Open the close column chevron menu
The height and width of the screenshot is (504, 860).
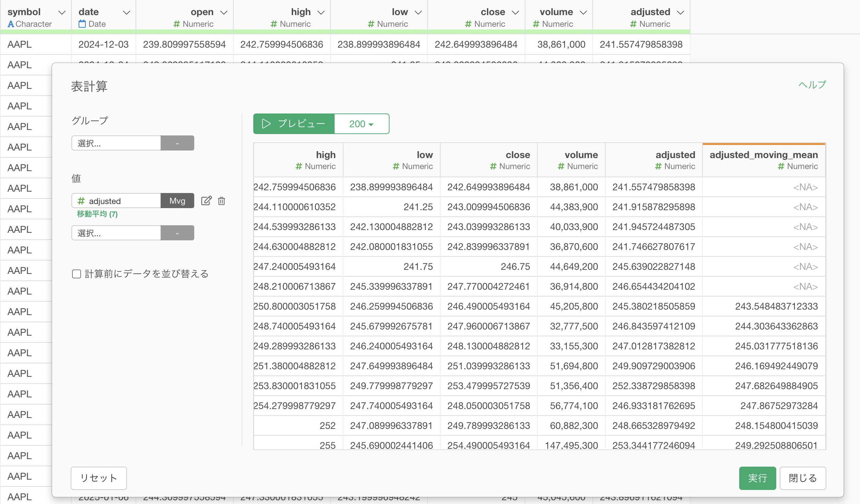pyautogui.click(x=515, y=12)
